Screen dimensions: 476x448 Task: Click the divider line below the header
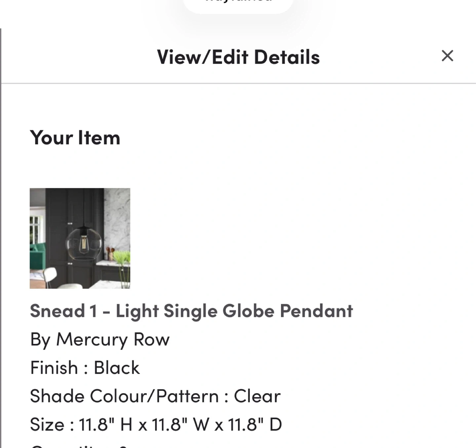[238, 84]
